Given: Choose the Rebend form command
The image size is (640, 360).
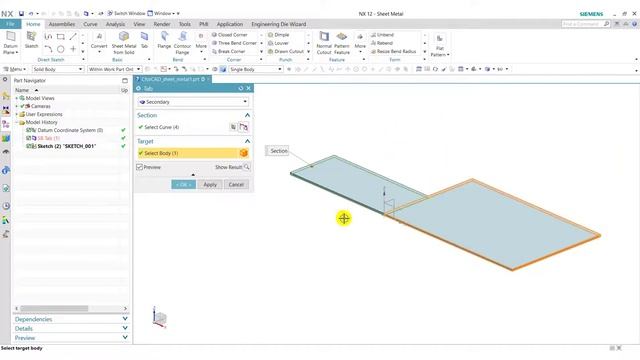Looking at the screenshot, I should [x=382, y=43].
